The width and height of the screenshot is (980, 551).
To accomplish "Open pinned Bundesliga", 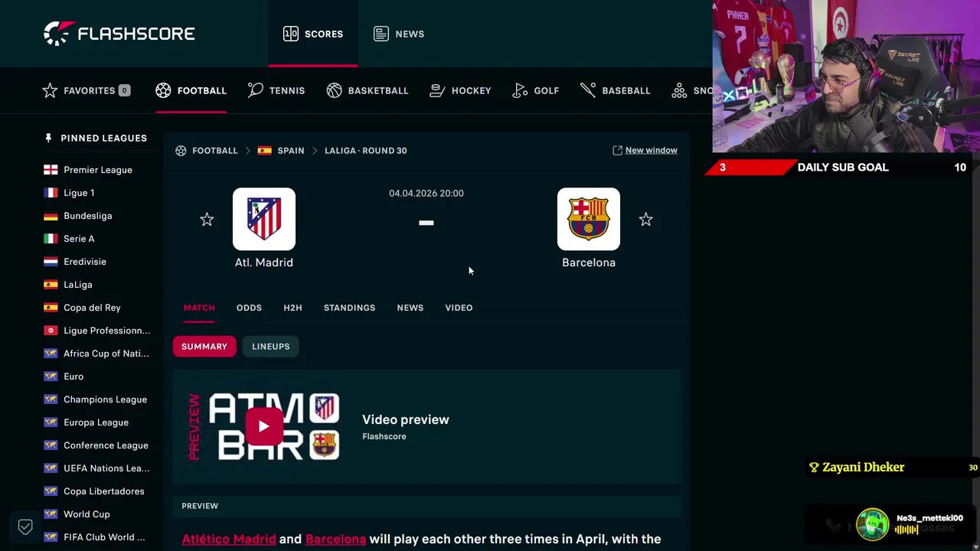I will pos(88,216).
